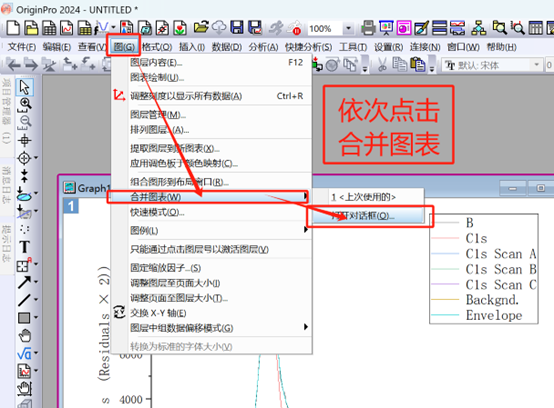Viewport: 554px width, 408px height.
Task: Choose 打开对话框(O)... in submenu
Action: [367, 215]
